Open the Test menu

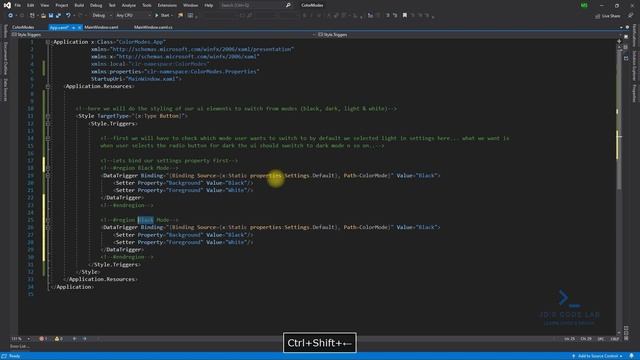click(112, 5)
